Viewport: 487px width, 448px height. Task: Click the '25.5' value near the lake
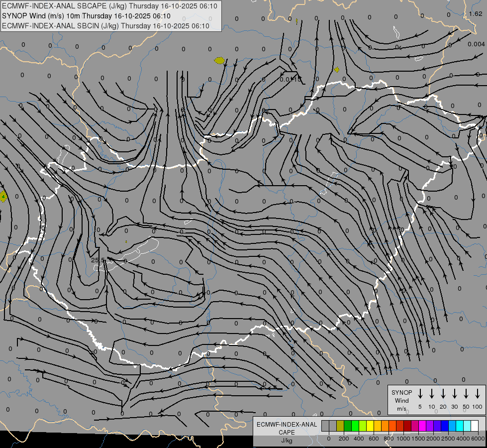tap(98, 260)
